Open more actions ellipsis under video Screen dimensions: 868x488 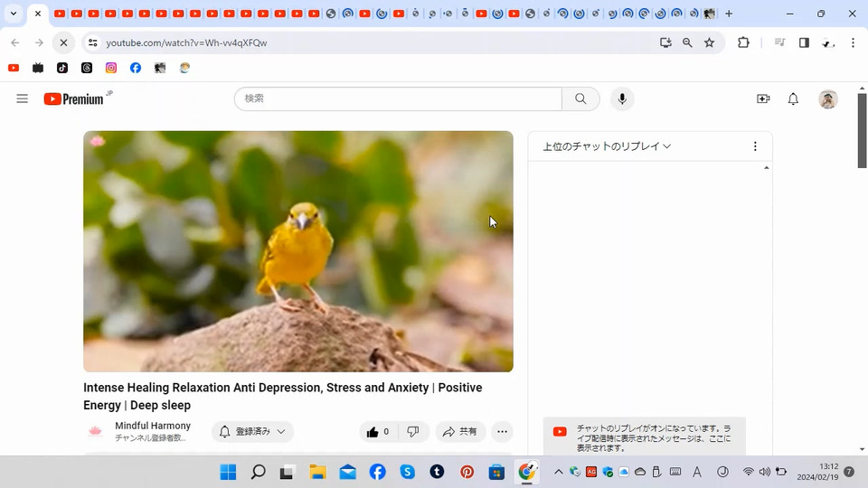point(502,432)
